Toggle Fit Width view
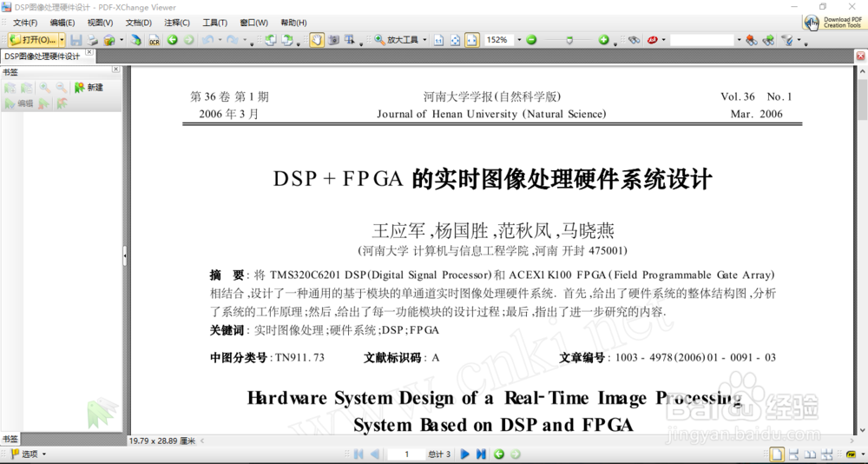 [471, 40]
